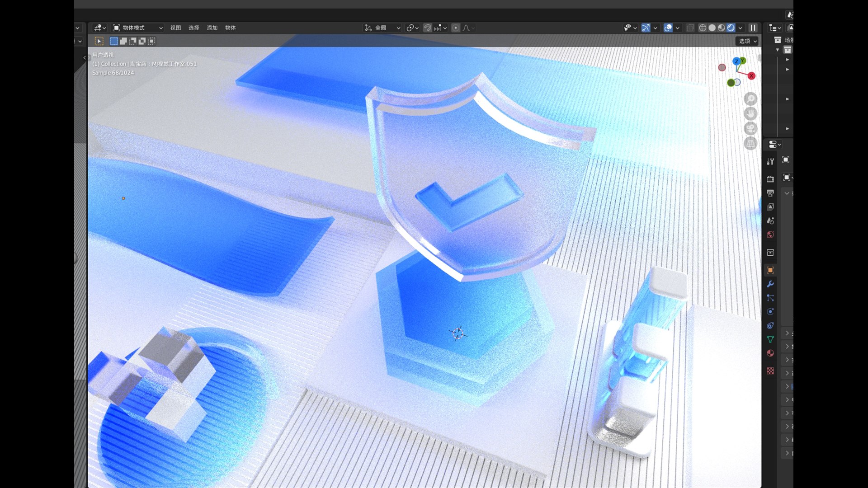
Task: Switch to rendered shading
Action: (x=731, y=28)
